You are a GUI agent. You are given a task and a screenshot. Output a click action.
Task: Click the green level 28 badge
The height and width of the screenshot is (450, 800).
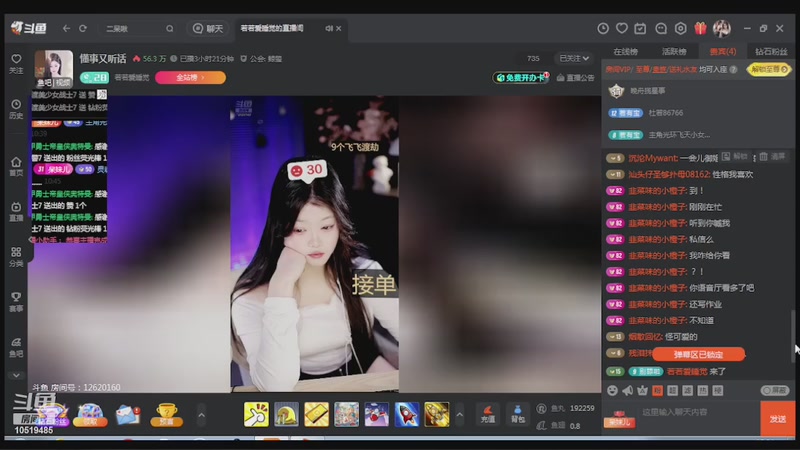(x=94, y=78)
